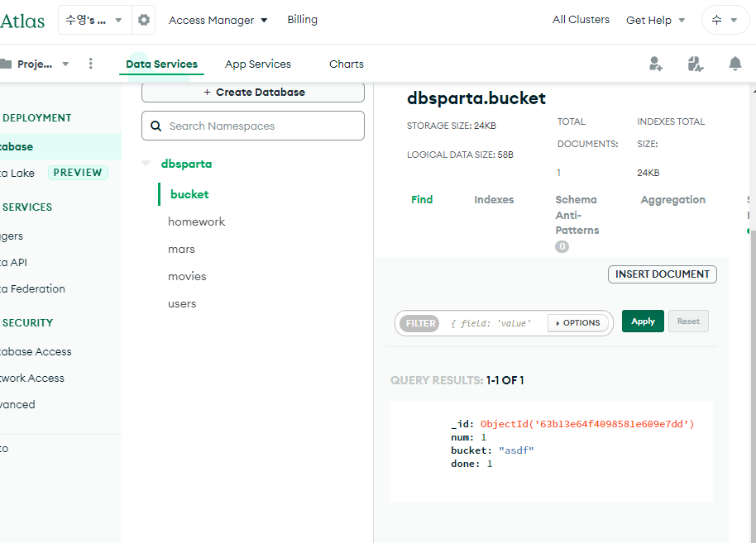
Task: Open dbsparta database in tree
Action: pos(186,164)
